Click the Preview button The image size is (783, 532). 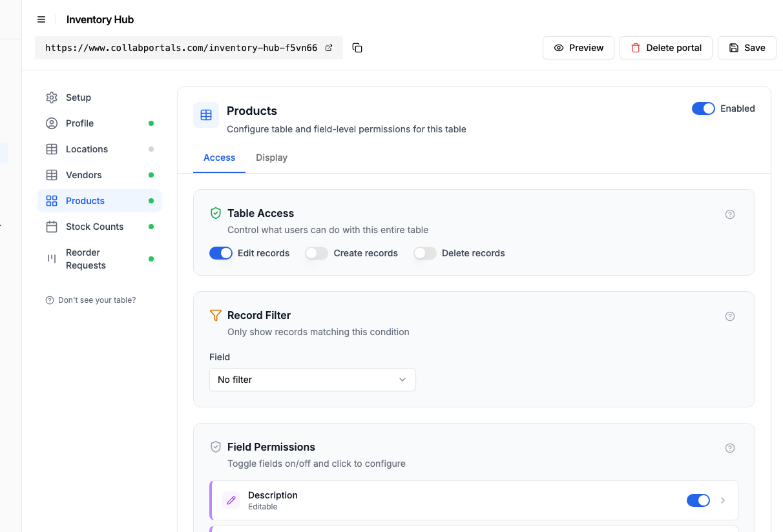578,48
